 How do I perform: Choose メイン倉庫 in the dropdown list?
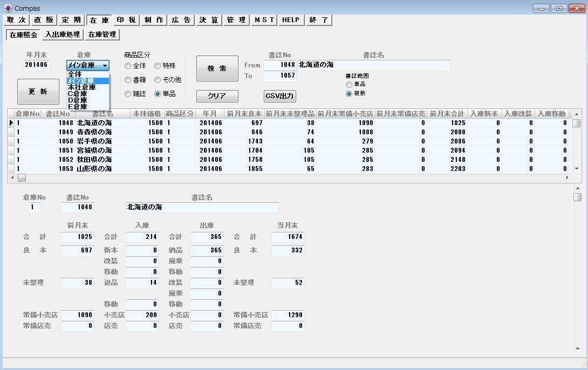[88, 80]
